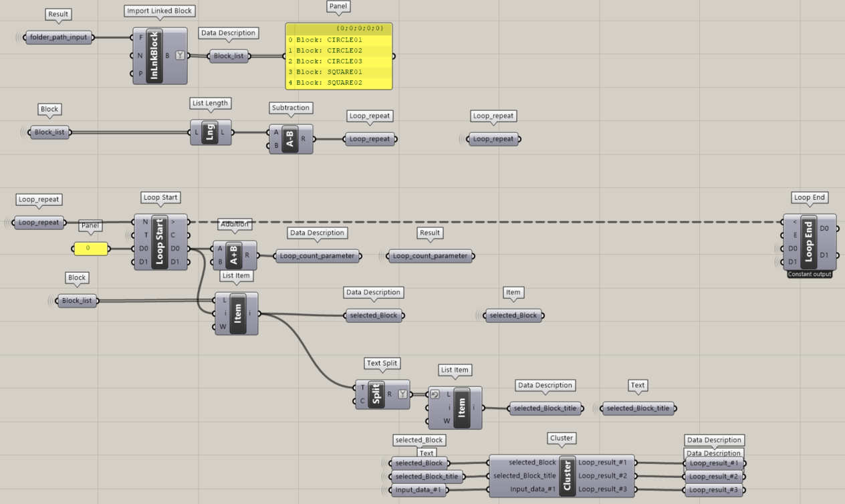Click panel row 'Block: CIRCLE02'
This screenshot has width=845, height=504.
tap(339, 51)
